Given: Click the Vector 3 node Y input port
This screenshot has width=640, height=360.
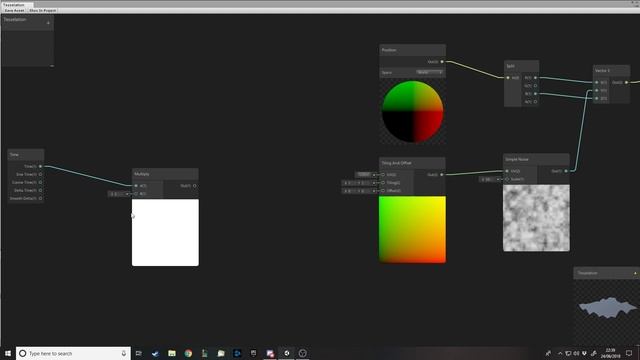Looking at the screenshot, I should pyautogui.click(x=597, y=90).
